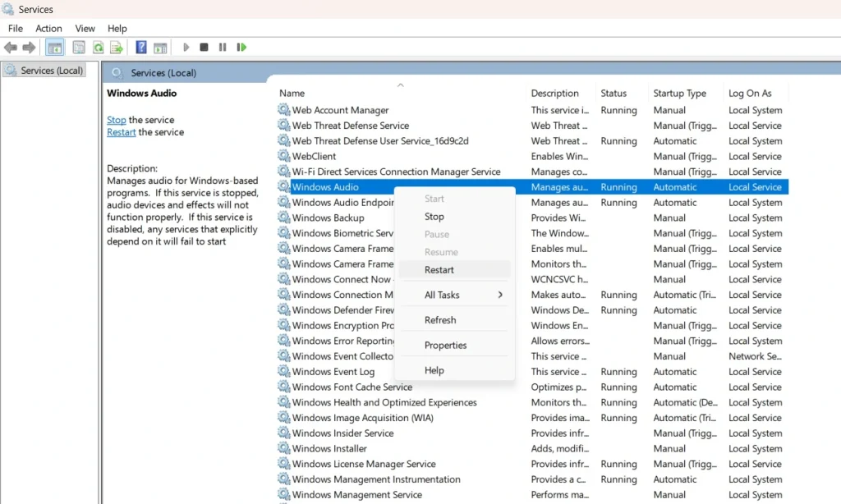Click the Restart the service link
This screenshot has height=504, width=841.
tap(121, 132)
